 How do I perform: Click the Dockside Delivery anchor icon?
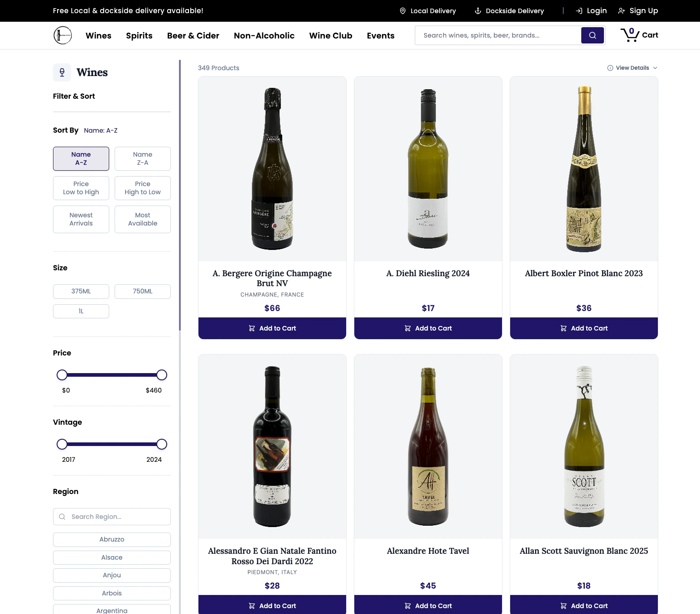tap(478, 11)
